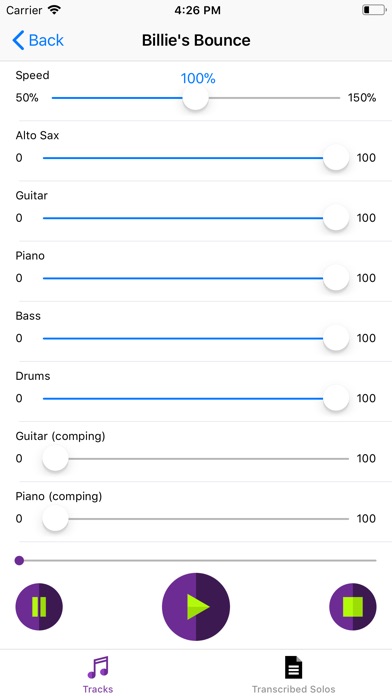Screen dimensions: 392x696
Task: Click the Wi-Fi icon in status bar
Action: (55, 10)
